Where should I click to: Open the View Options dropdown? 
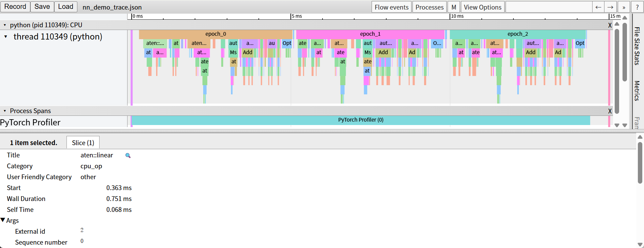click(482, 7)
